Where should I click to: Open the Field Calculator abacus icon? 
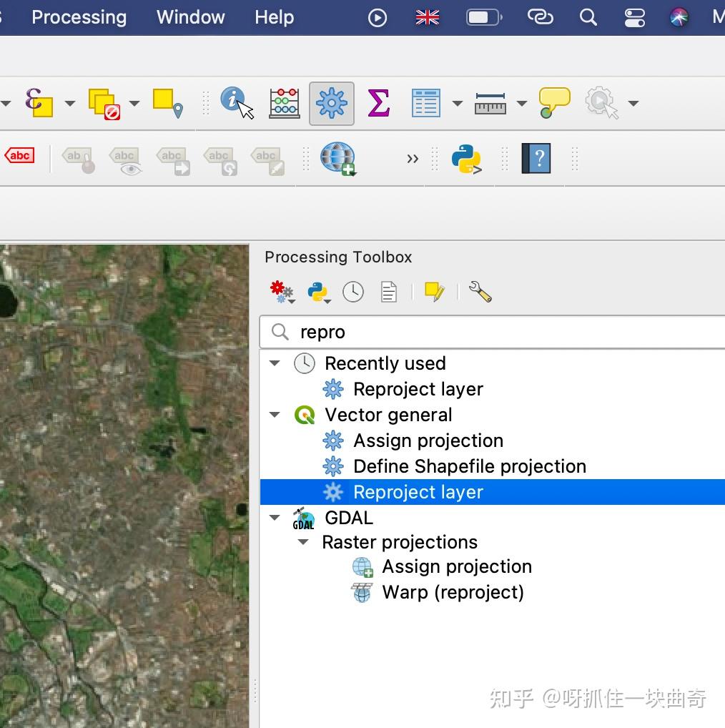pyautogui.click(x=285, y=103)
